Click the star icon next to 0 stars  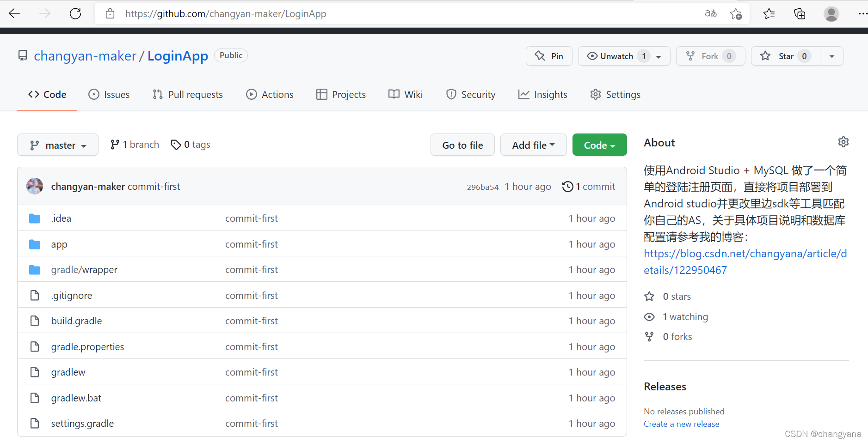[x=649, y=296]
